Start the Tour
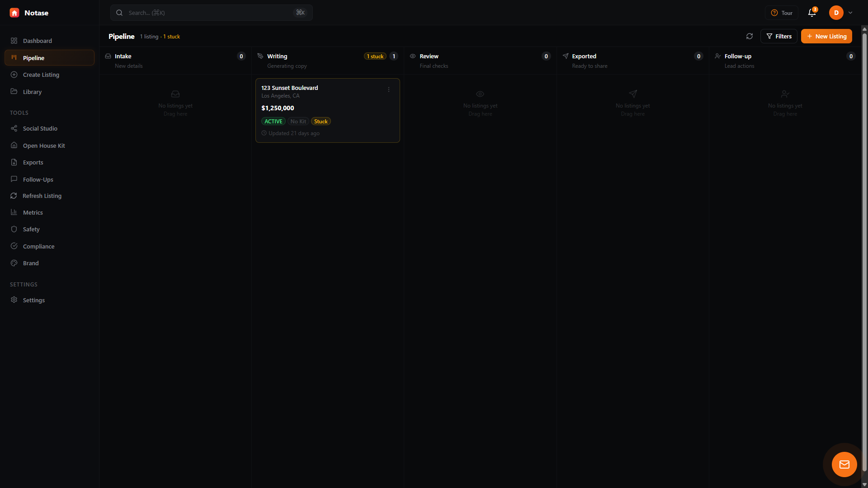Viewport: 868px width, 488px height. point(781,13)
